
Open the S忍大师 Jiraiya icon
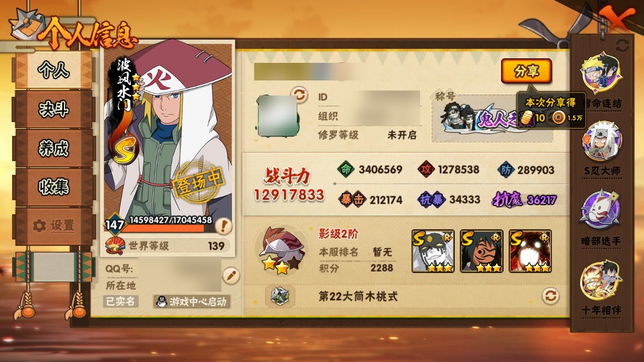pos(602,141)
